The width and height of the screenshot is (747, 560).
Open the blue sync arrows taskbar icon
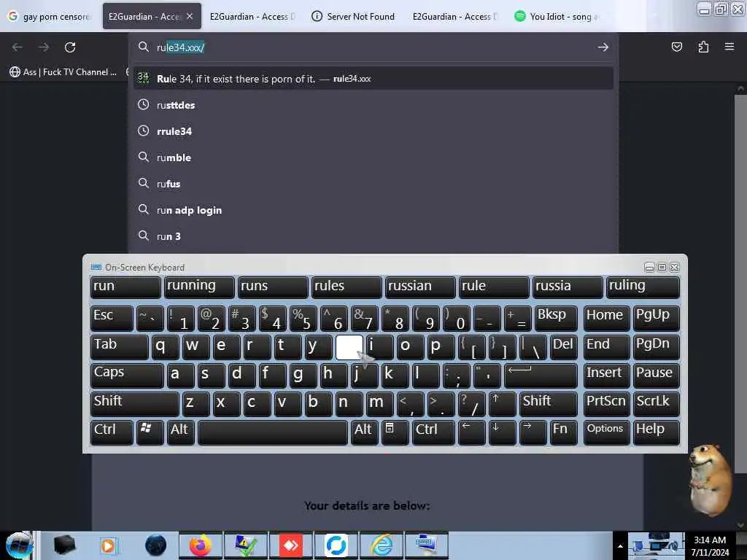[x=336, y=545]
